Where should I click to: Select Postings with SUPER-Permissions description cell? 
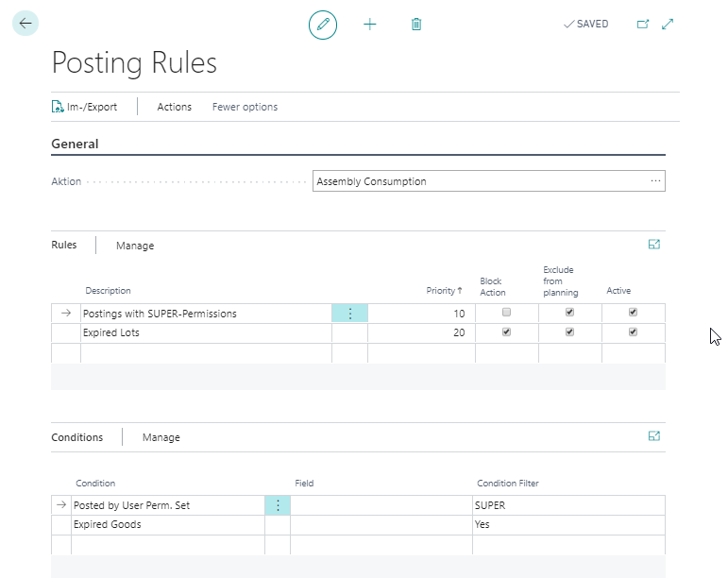tap(206, 314)
